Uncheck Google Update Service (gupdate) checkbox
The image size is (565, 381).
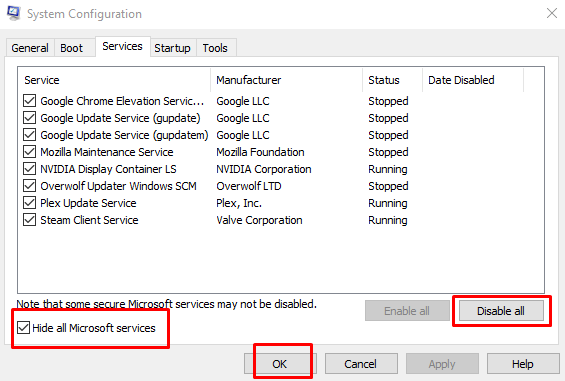[30, 118]
